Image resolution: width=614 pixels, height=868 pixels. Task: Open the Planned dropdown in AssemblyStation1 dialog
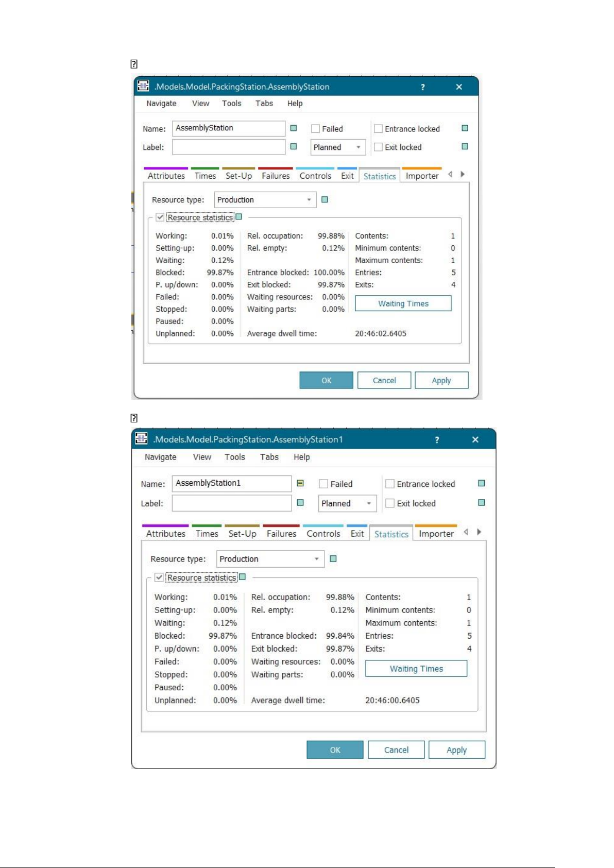(347, 503)
